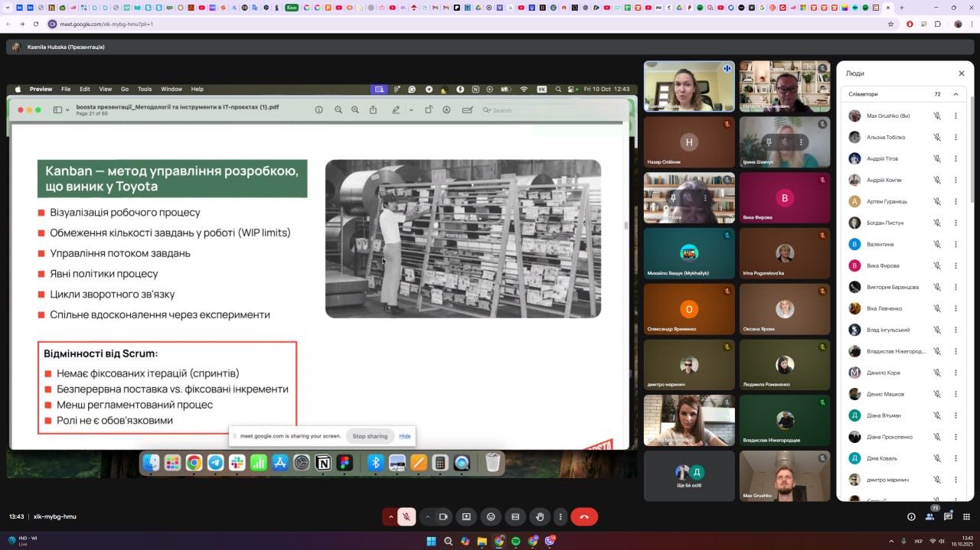Screen dimensions: 980x550
Task: Open the File menu in Preview
Action: point(66,89)
